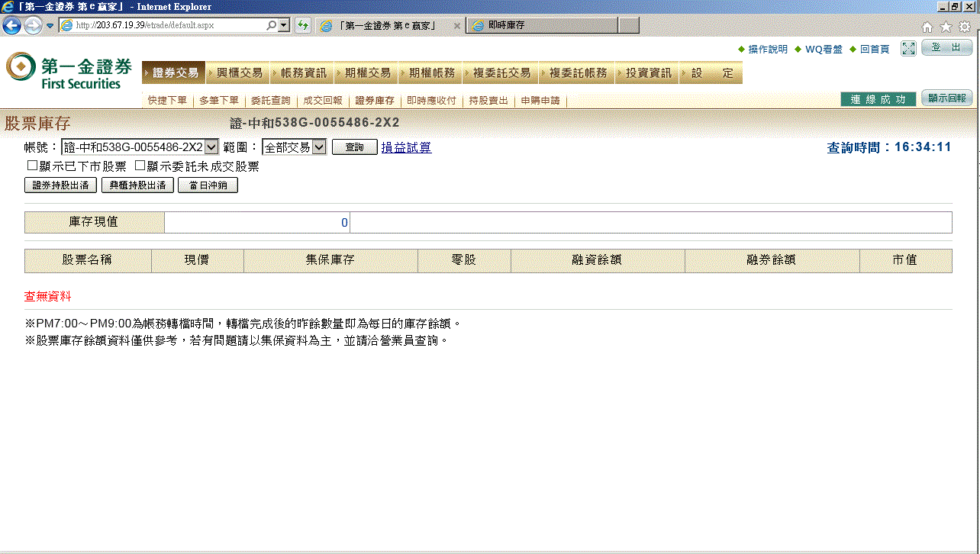Open the 範圍 全部交易 dropdown
This screenshot has width=980, height=554.
point(294,147)
